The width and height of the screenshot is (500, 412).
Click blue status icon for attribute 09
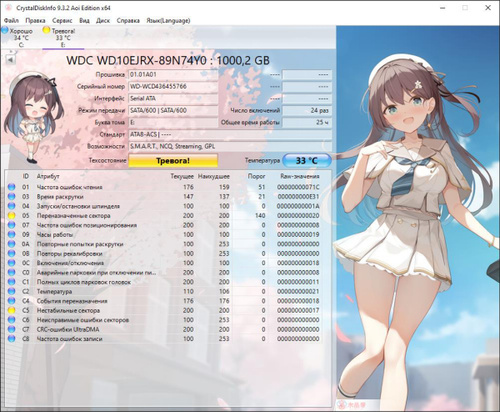(12, 234)
